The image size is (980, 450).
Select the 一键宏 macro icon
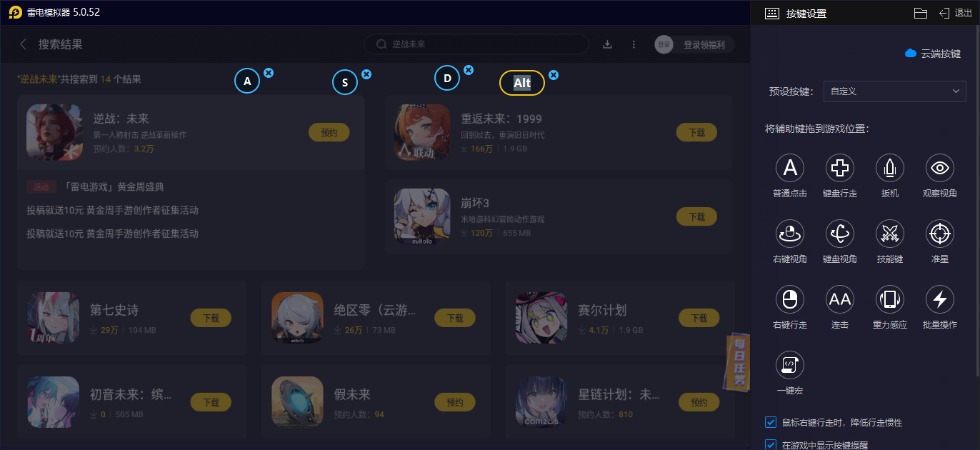790,365
